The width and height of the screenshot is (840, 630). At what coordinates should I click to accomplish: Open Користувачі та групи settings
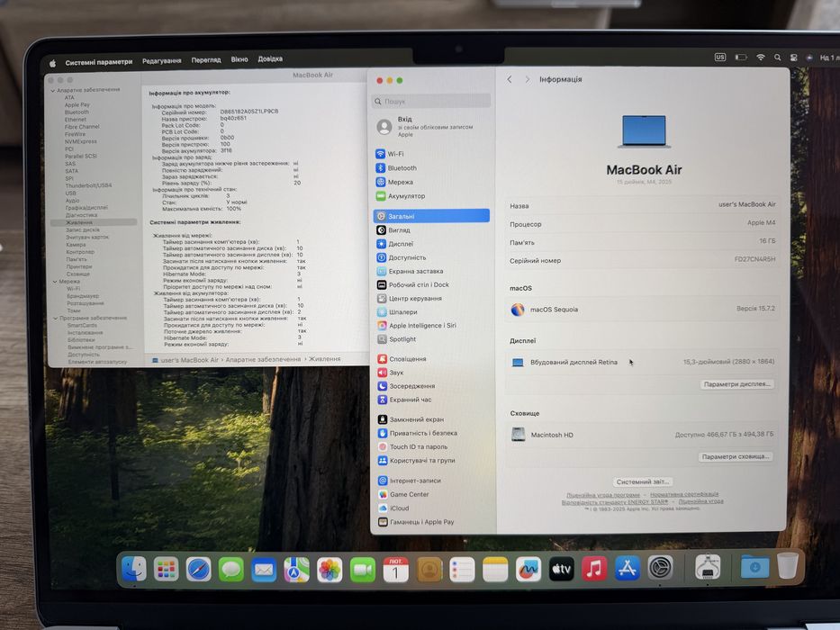[416, 460]
